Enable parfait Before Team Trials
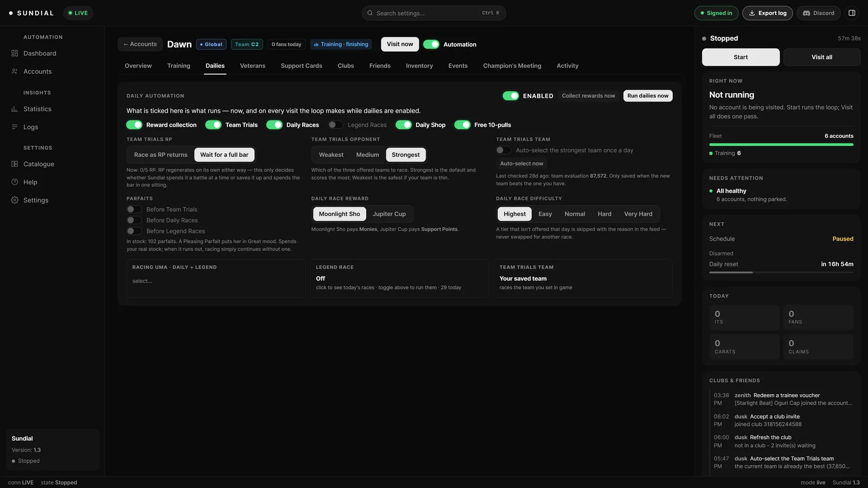Viewport: 868px width, 488px height. click(134, 209)
